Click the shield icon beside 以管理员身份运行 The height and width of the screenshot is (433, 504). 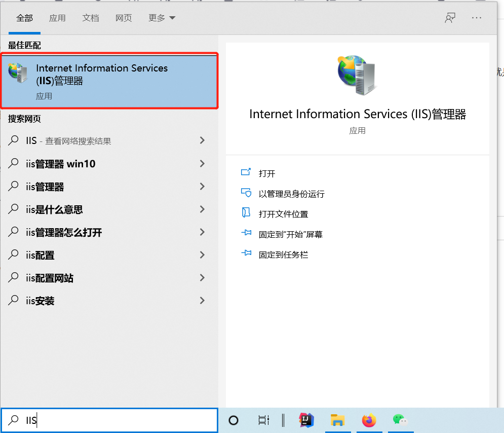coord(246,192)
